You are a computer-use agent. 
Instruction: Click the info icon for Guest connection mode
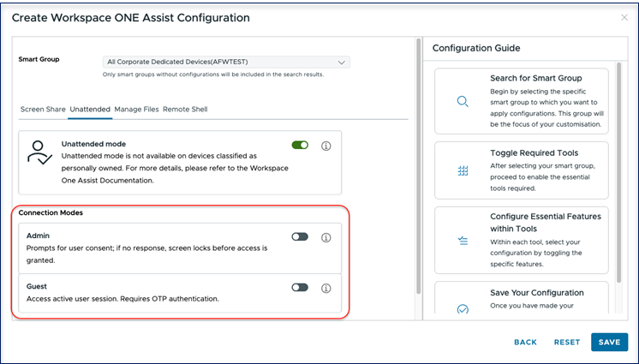point(326,288)
